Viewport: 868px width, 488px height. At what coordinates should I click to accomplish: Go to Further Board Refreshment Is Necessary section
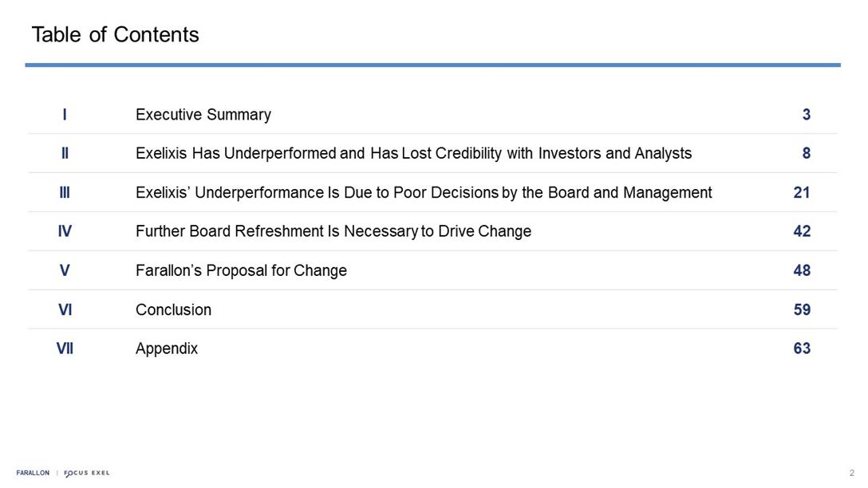(333, 231)
